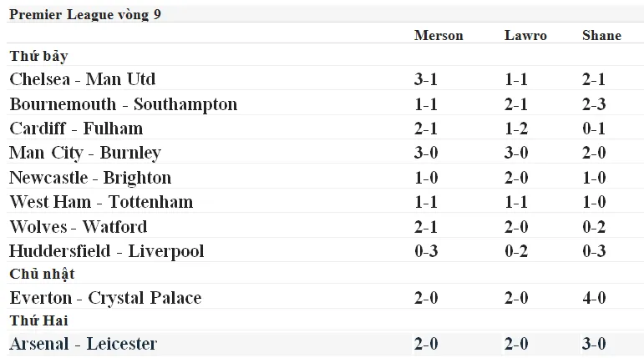The height and width of the screenshot is (358, 644).
Task: Click Lawro's 1-2 Cardiff - Fulham prediction
Action: (x=515, y=129)
